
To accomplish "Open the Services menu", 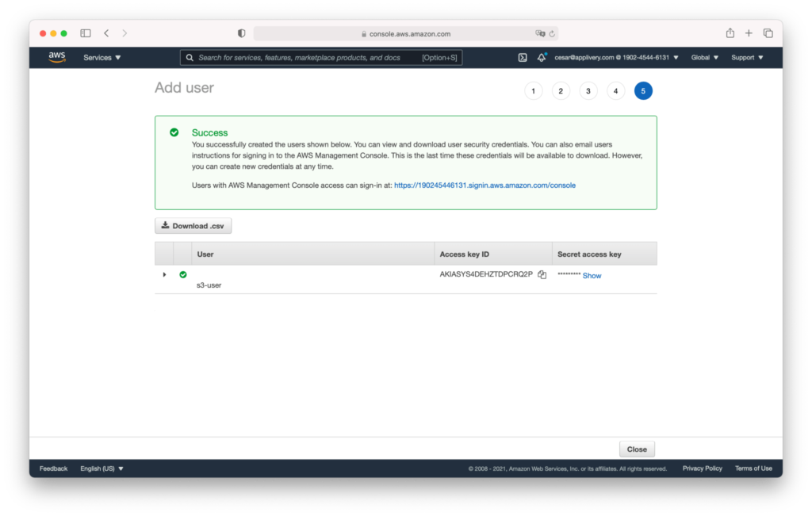I will pos(101,57).
